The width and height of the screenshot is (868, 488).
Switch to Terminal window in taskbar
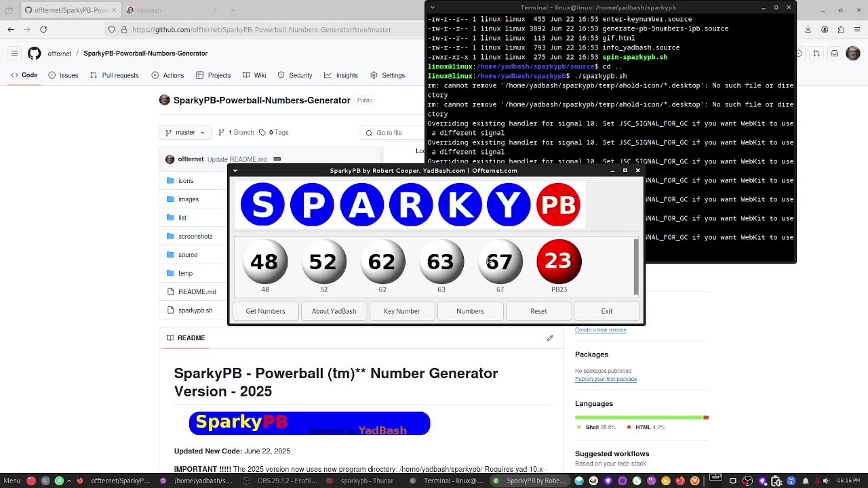point(448,481)
